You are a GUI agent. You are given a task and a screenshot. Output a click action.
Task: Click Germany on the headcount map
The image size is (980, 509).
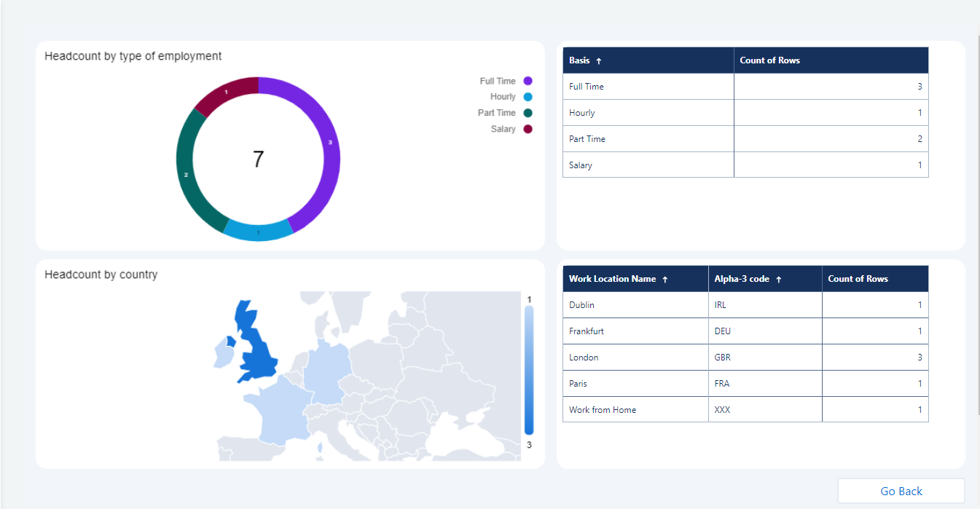pos(326,371)
